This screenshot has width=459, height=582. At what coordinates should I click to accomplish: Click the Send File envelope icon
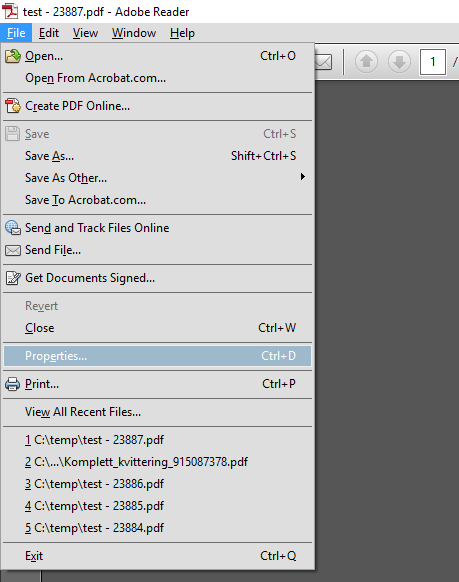pyautogui.click(x=13, y=250)
